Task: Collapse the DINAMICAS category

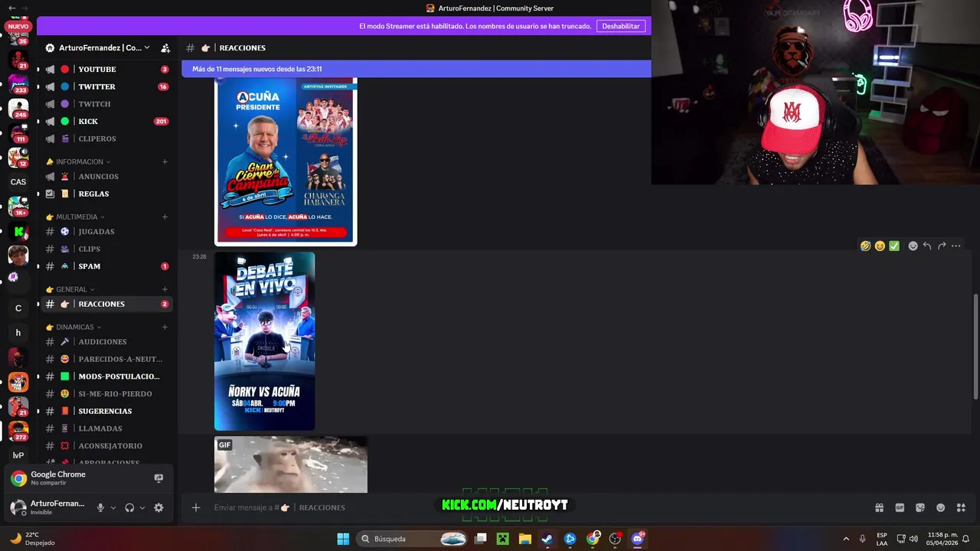Action: click(x=73, y=327)
